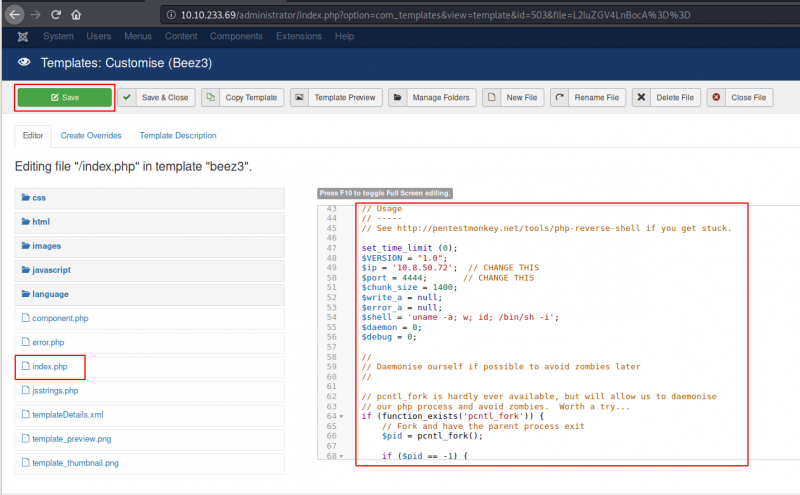Expand the html folder
The width and height of the screenshot is (800, 495).
pos(149,221)
